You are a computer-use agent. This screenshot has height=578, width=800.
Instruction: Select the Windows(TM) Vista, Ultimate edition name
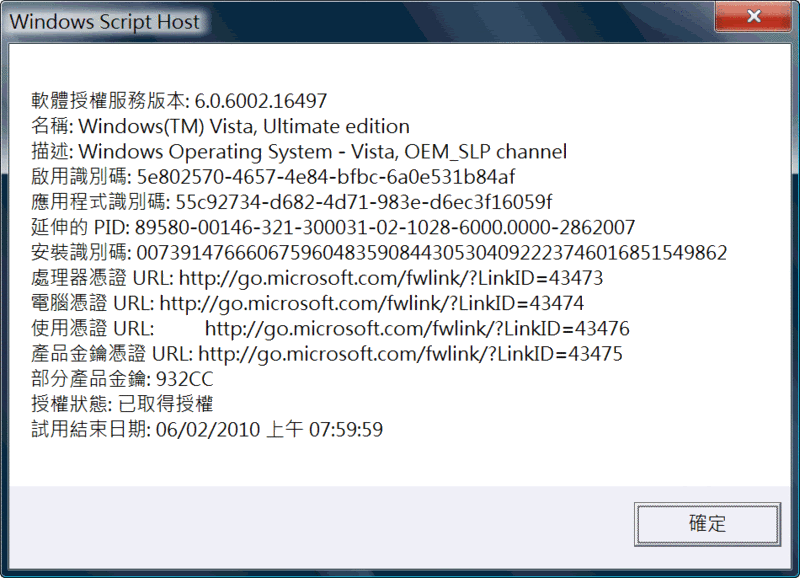click(244, 127)
